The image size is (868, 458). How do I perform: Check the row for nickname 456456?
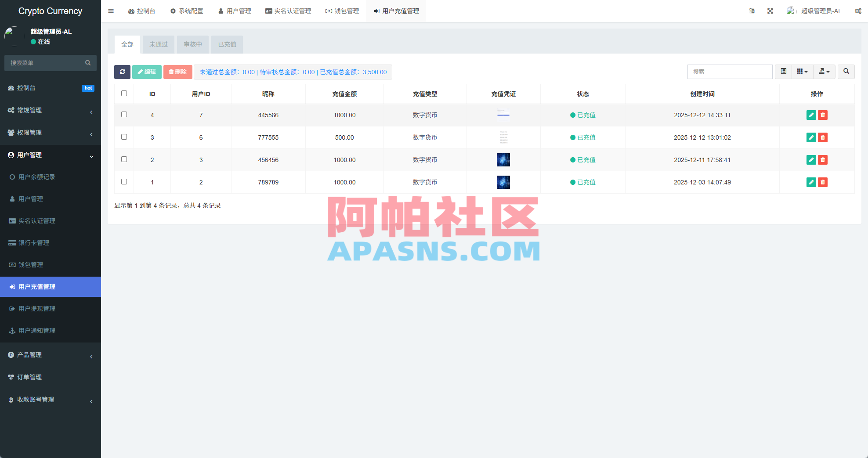tap(124, 159)
